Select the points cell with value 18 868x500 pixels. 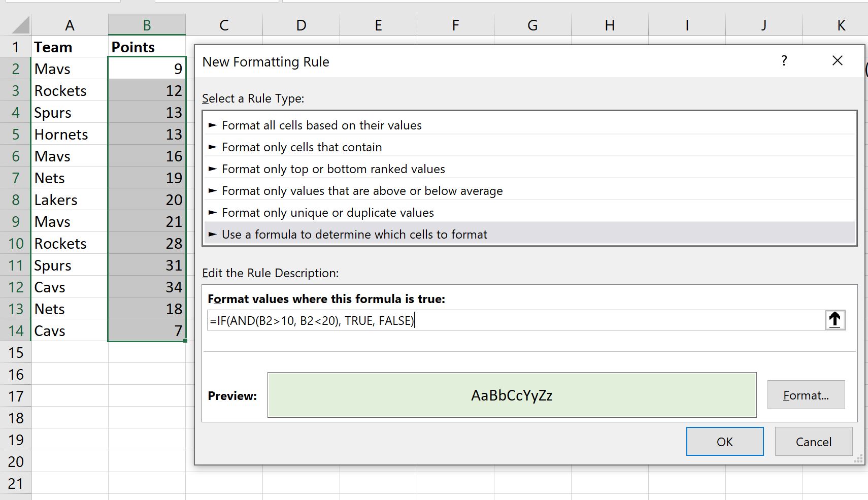pos(147,309)
